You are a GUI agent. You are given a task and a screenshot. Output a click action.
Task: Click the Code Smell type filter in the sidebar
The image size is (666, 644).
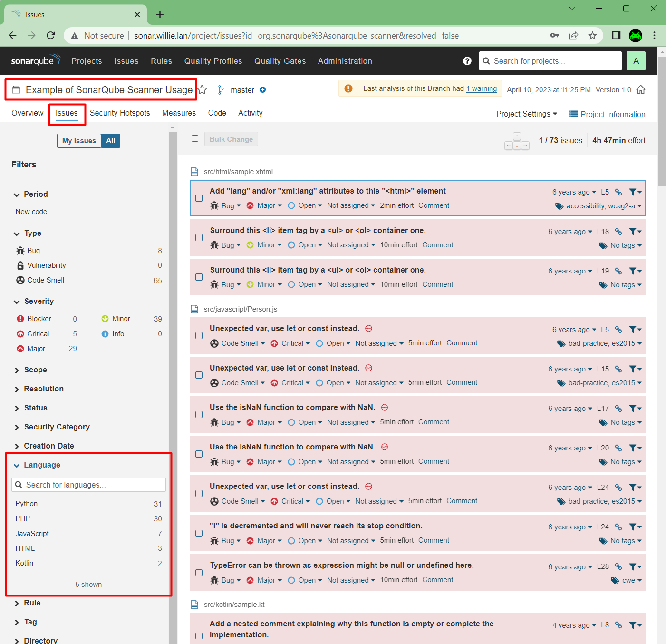point(88,280)
